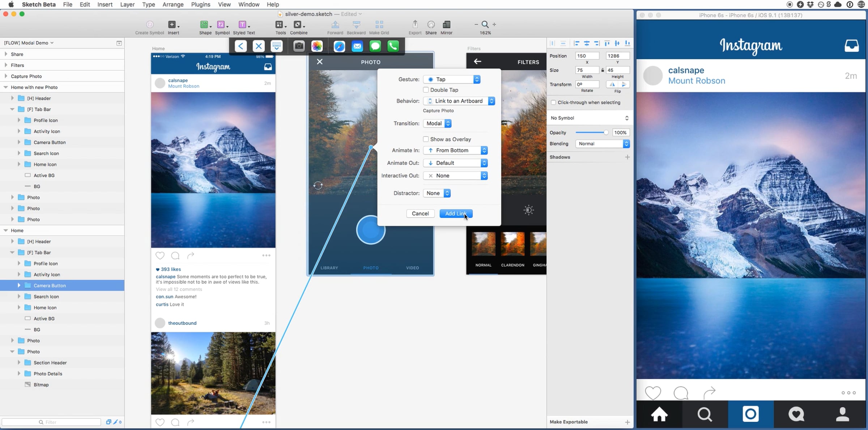Click the zoom magnifier icon in toolbar
Image resolution: width=868 pixels, height=430 pixels.
(485, 24)
